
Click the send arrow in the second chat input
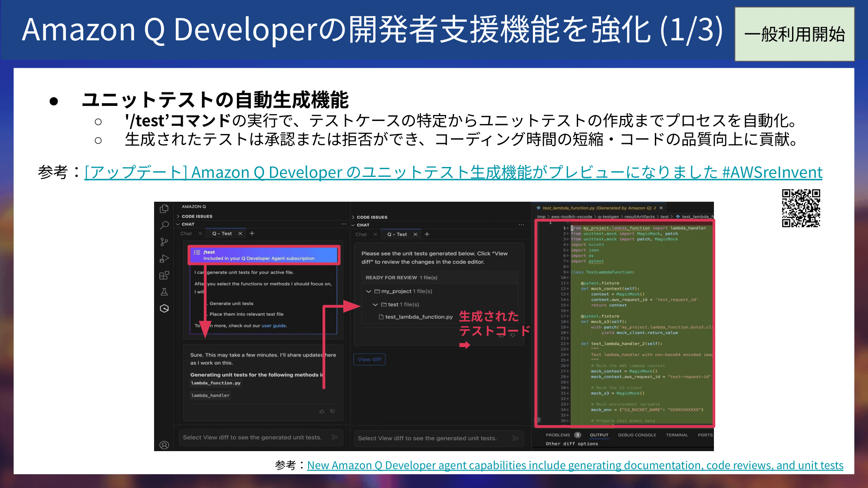point(516,438)
